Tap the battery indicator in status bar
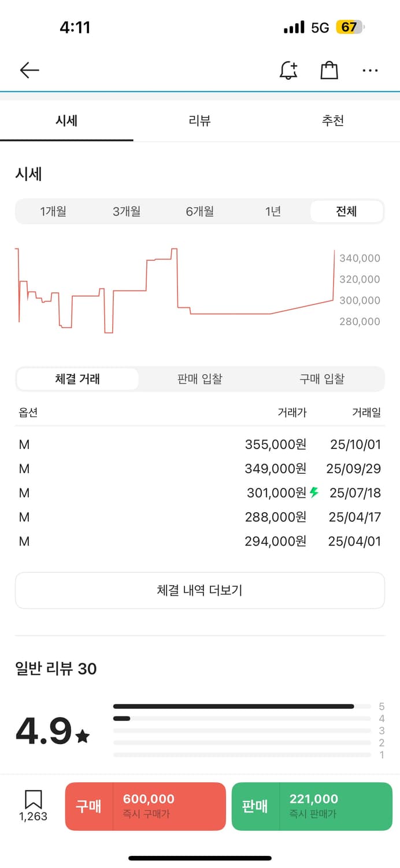The width and height of the screenshot is (400, 868). 351,27
